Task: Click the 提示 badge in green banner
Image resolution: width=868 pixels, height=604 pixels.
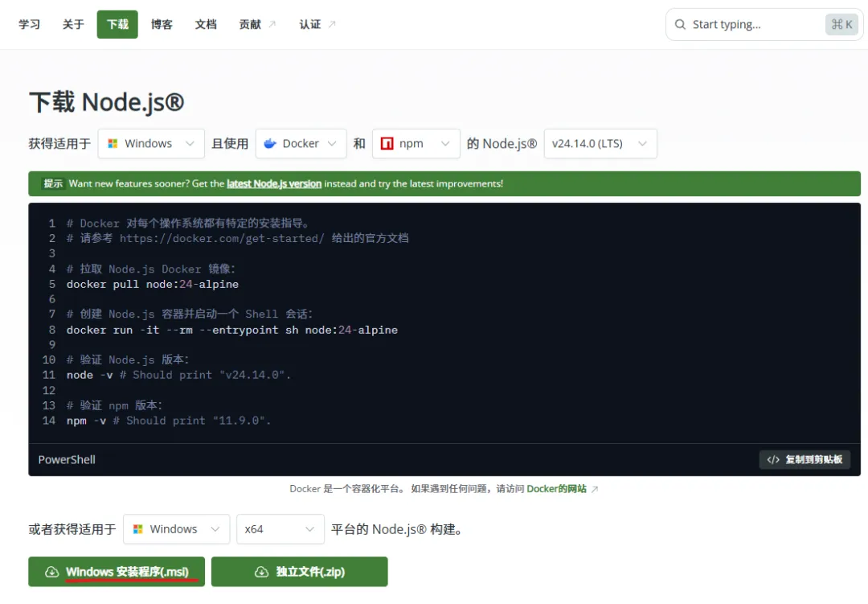Action: point(53,183)
